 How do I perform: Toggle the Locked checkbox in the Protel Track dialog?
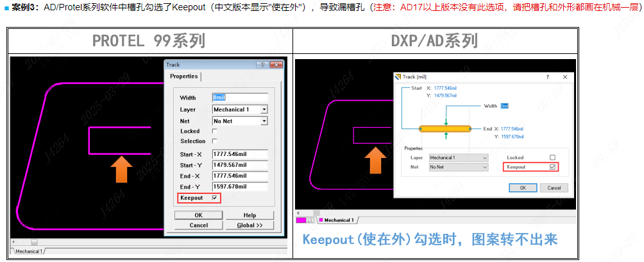(x=214, y=131)
